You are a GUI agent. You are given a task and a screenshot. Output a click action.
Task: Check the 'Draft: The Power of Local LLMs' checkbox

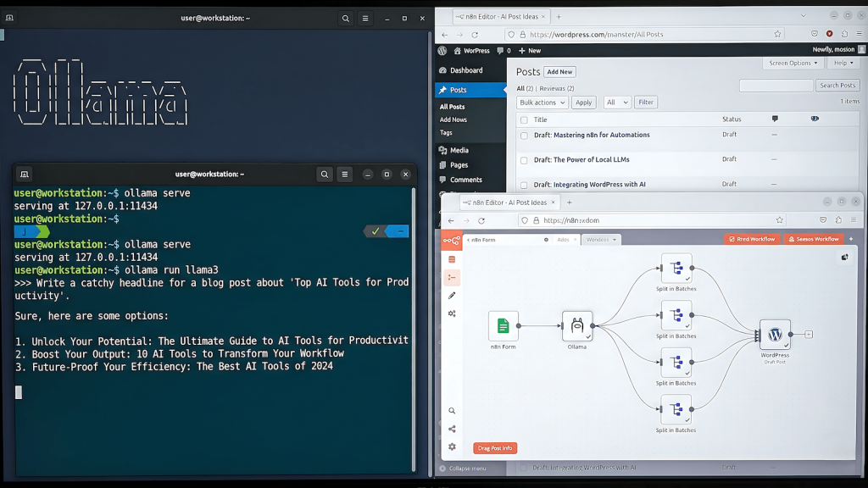pyautogui.click(x=523, y=159)
